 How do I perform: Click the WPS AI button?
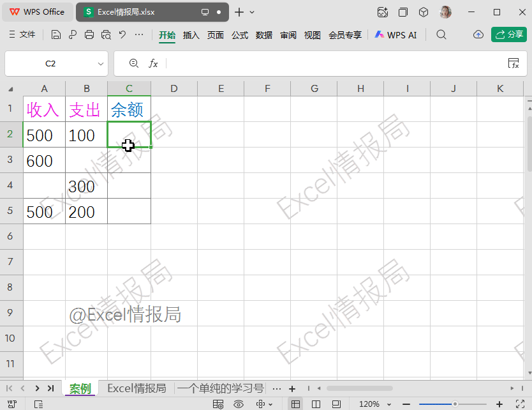point(395,34)
